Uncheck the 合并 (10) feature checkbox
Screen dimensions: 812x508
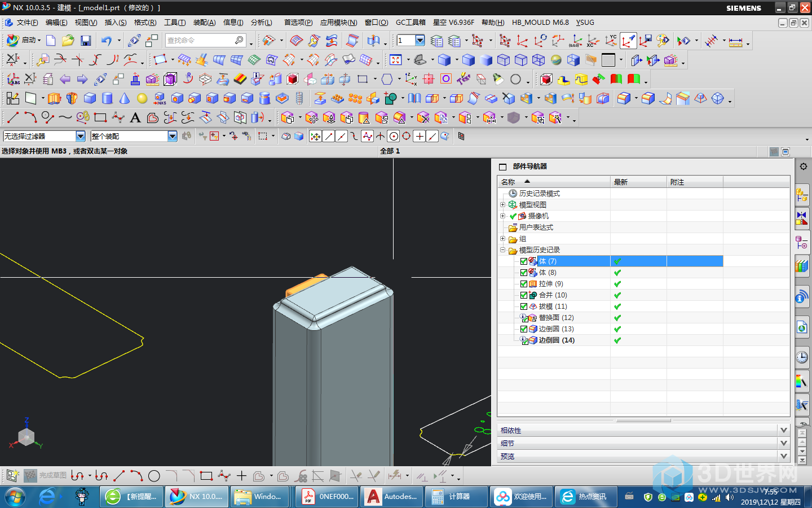coord(524,295)
